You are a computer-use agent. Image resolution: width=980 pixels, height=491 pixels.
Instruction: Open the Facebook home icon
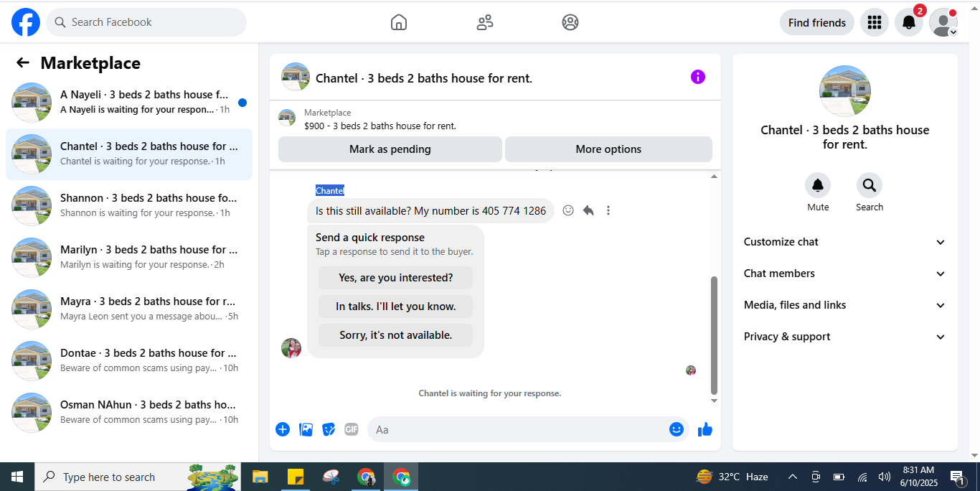pyautogui.click(x=399, y=22)
